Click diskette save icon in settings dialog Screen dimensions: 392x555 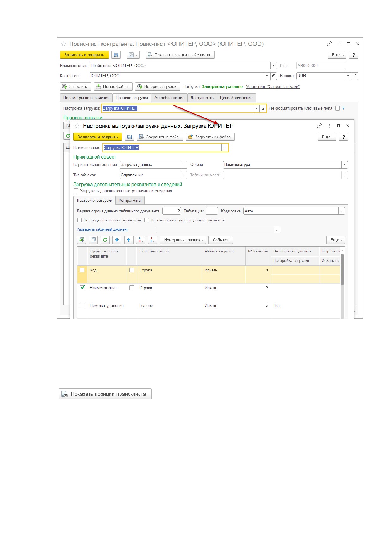[x=129, y=137]
